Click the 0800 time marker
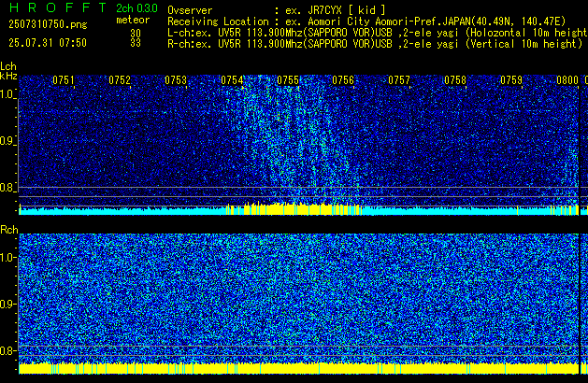 [x=567, y=80]
